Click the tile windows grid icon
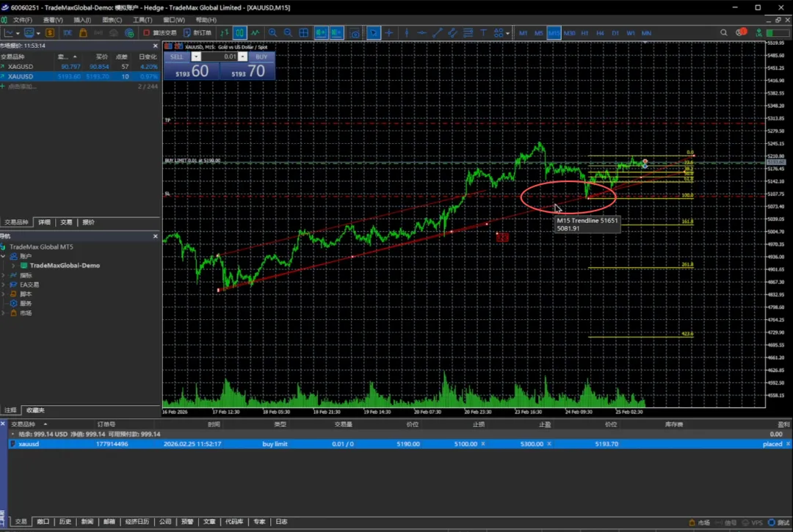 click(303, 33)
